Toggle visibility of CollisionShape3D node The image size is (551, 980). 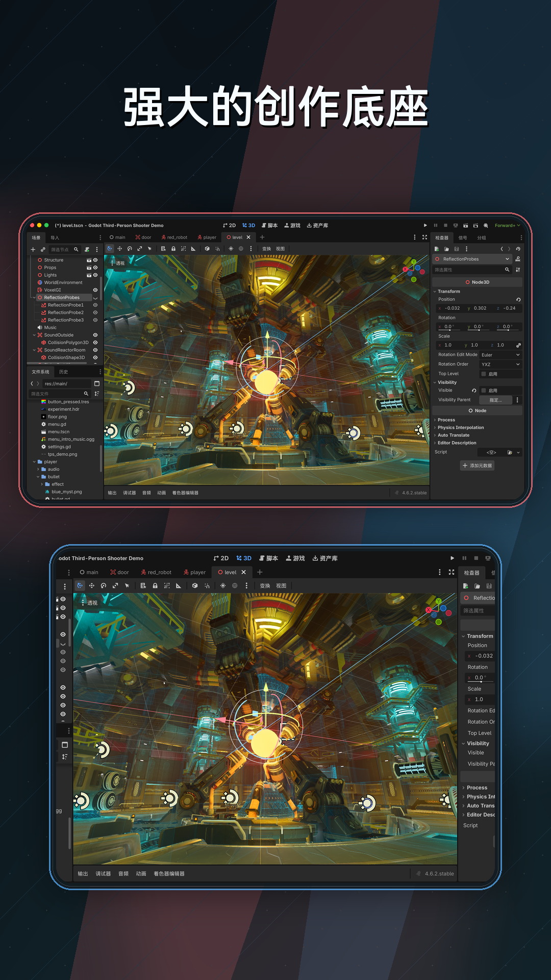click(95, 357)
